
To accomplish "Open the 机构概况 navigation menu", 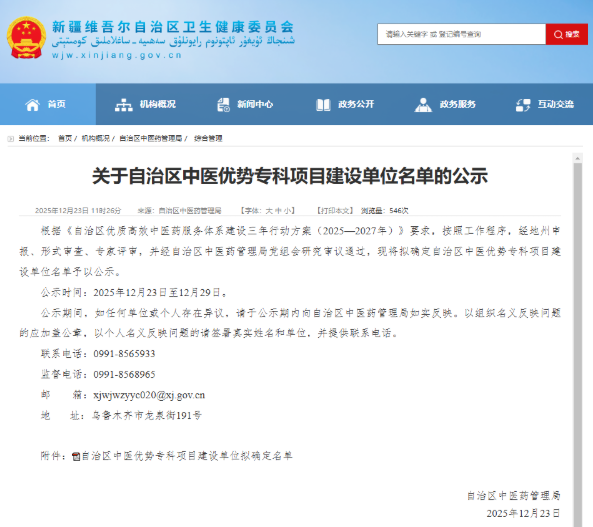I will coord(146,104).
